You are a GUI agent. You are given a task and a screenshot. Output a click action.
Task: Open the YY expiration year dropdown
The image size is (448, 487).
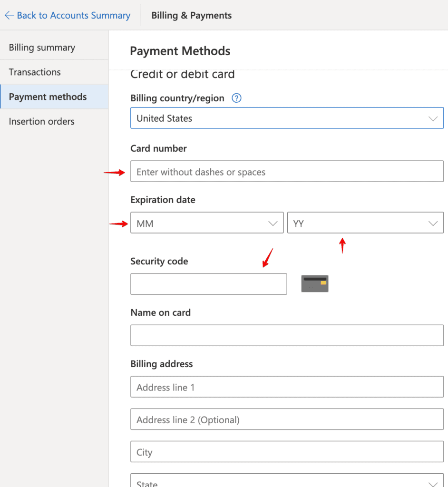click(365, 223)
